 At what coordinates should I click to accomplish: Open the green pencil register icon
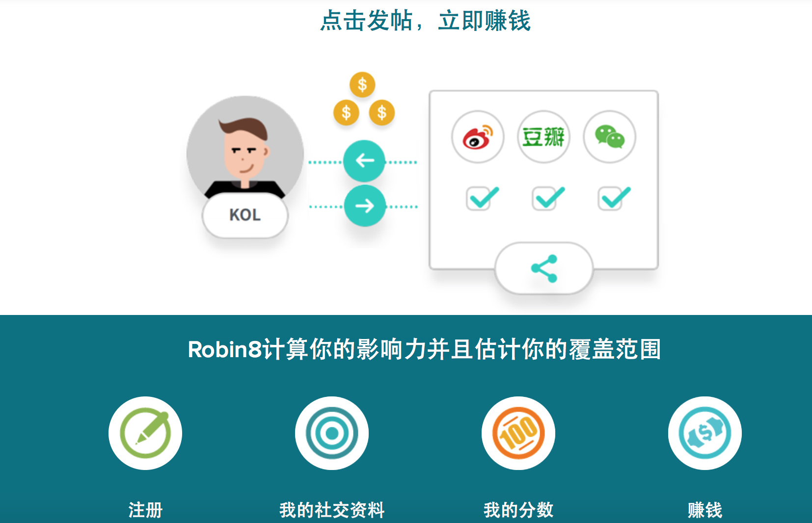[x=145, y=433]
